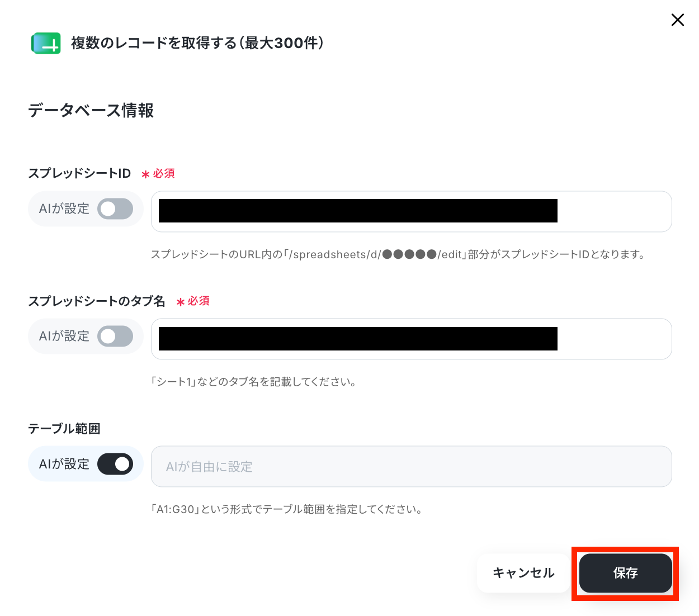The width and height of the screenshot is (699, 616).
Task: Click the green Google Sheets app icon
Action: pos(46,43)
